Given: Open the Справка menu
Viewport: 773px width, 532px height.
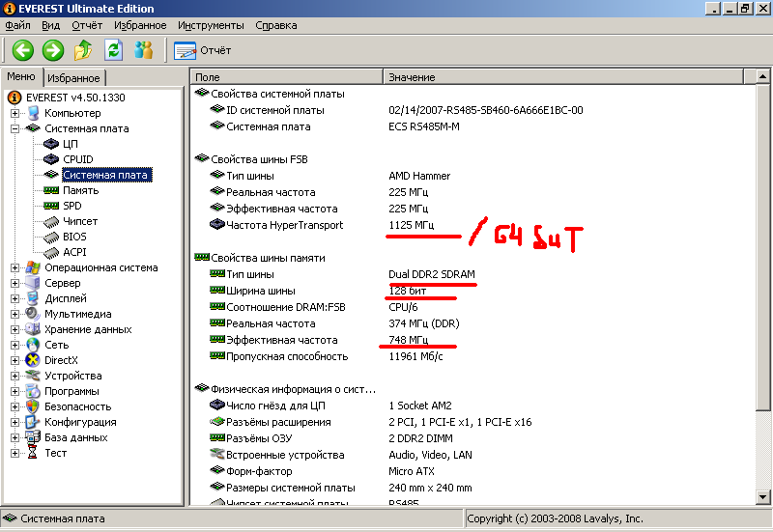Looking at the screenshot, I should [x=276, y=25].
